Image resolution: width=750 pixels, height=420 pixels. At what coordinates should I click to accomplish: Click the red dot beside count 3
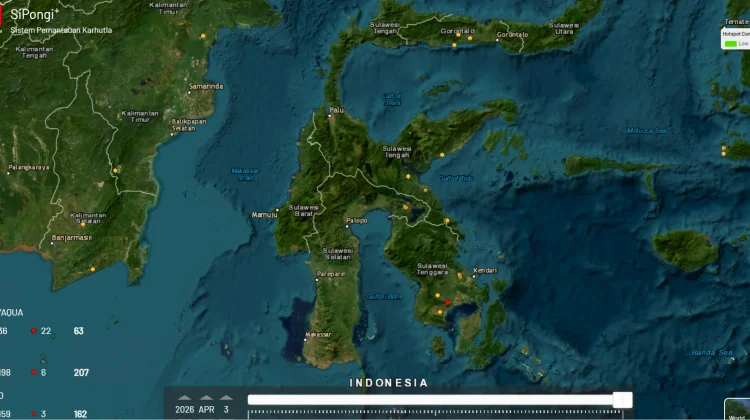pyautogui.click(x=33, y=414)
